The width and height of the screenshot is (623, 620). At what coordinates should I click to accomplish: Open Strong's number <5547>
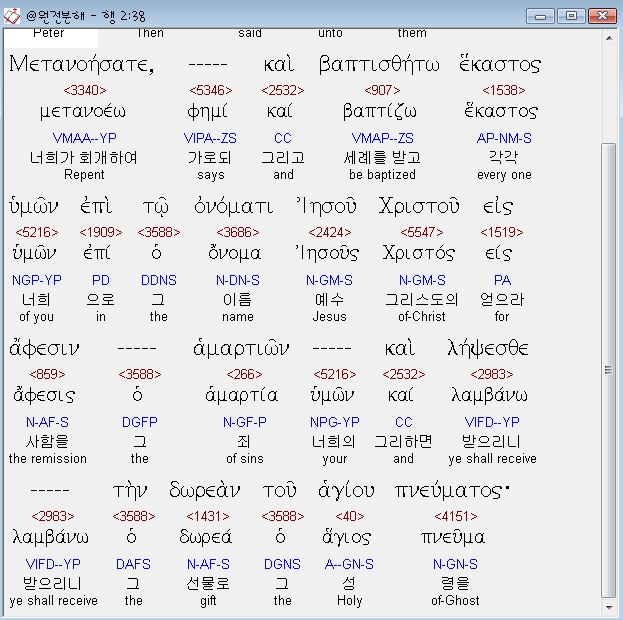[x=422, y=232]
